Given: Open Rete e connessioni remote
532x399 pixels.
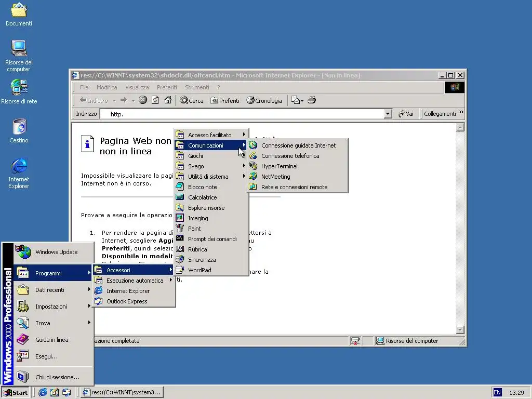Looking at the screenshot, I should point(298,187).
